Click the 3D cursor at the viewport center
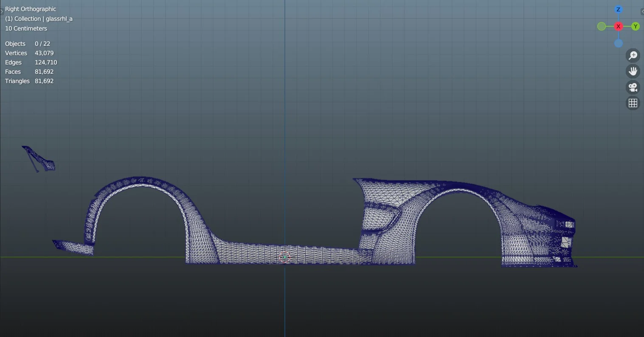644x337 pixels. click(284, 257)
